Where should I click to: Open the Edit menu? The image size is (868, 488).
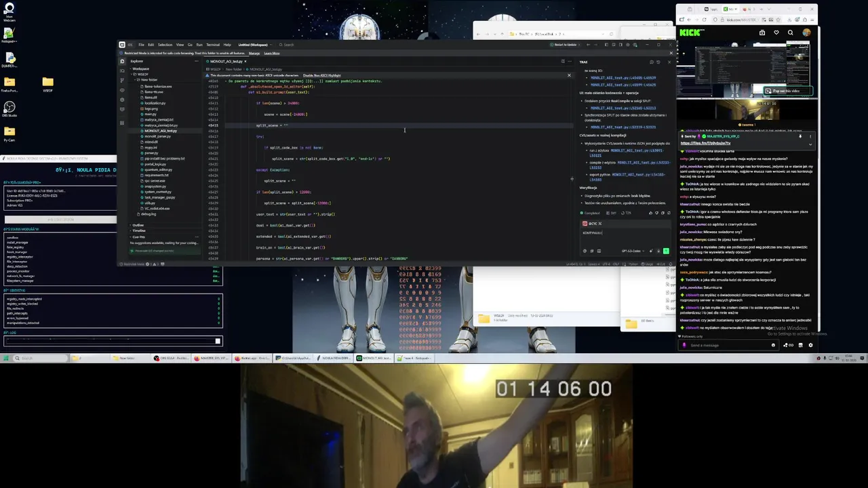(151, 45)
